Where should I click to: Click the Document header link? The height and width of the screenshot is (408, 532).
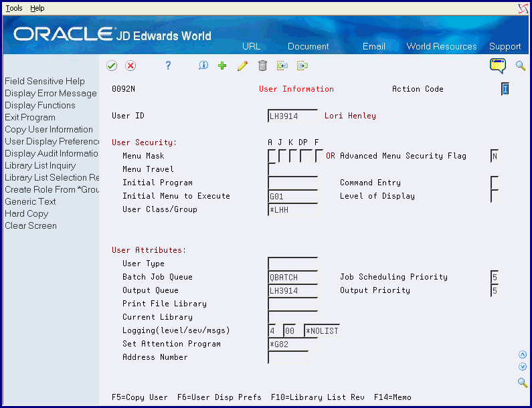point(308,46)
